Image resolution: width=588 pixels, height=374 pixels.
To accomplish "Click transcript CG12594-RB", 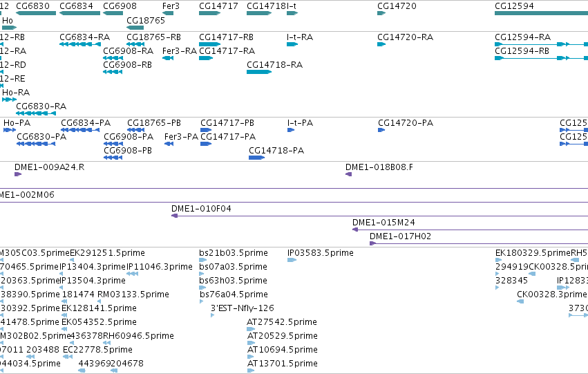I will click(541, 58).
